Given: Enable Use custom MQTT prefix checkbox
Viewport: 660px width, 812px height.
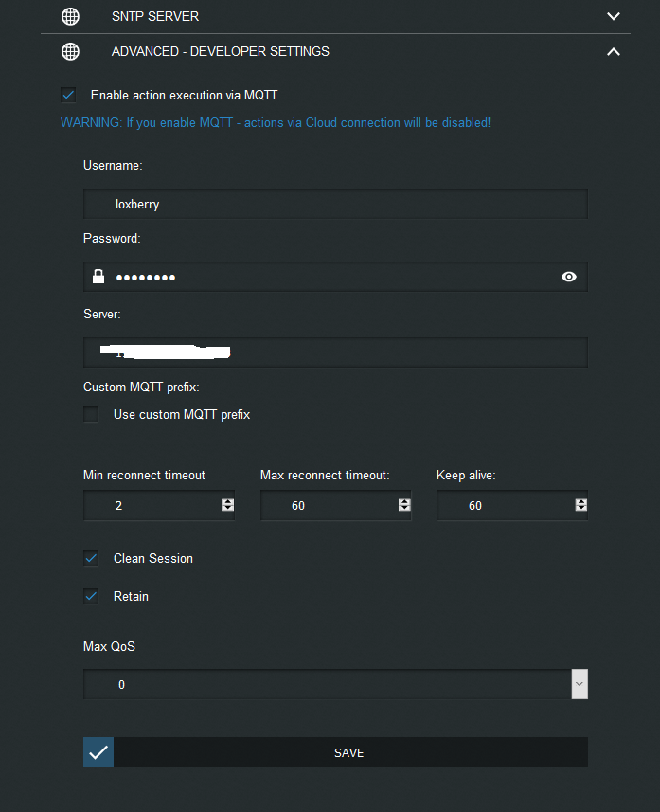Looking at the screenshot, I should coord(91,414).
